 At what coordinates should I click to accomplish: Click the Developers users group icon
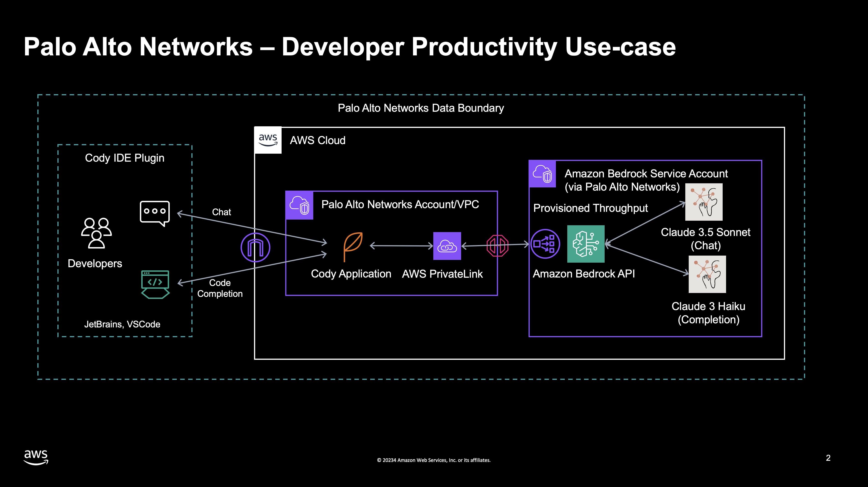pyautogui.click(x=96, y=233)
